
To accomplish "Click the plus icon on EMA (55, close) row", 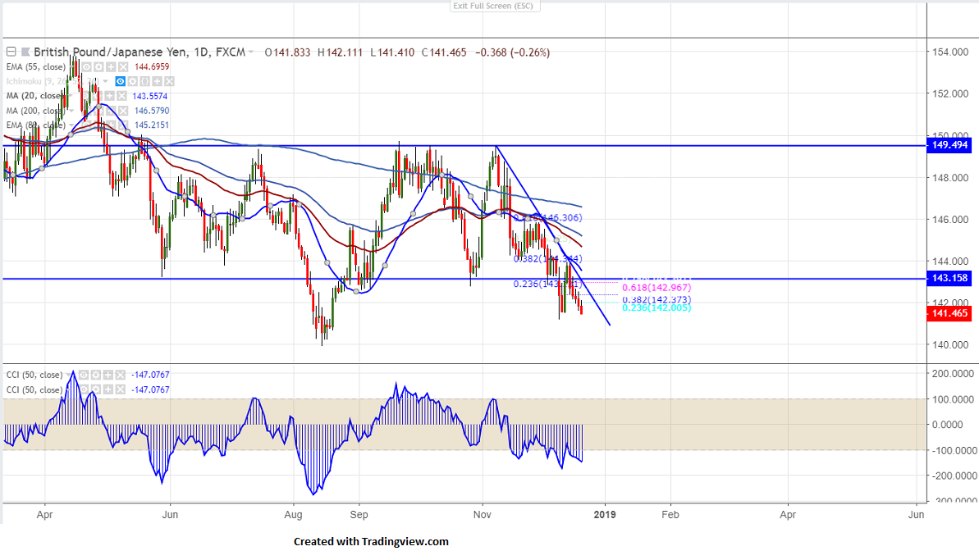I will click(x=111, y=66).
